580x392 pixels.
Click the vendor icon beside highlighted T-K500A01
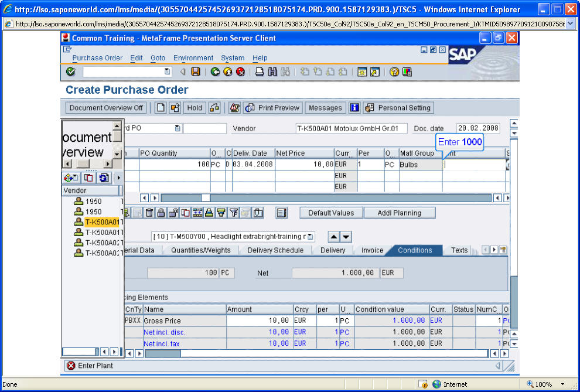click(79, 222)
